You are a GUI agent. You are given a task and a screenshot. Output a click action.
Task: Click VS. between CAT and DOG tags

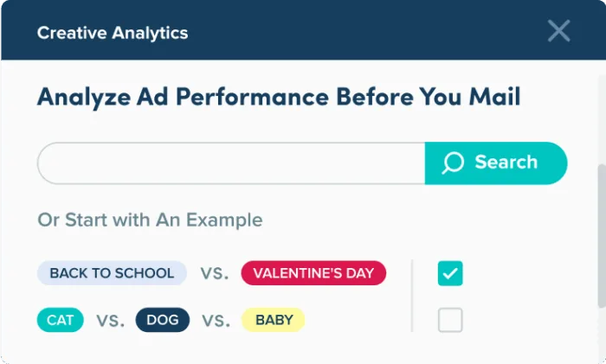pyautogui.click(x=110, y=320)
